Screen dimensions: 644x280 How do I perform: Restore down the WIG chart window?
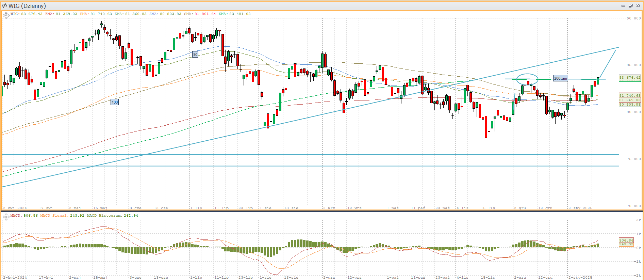point(630,6)
